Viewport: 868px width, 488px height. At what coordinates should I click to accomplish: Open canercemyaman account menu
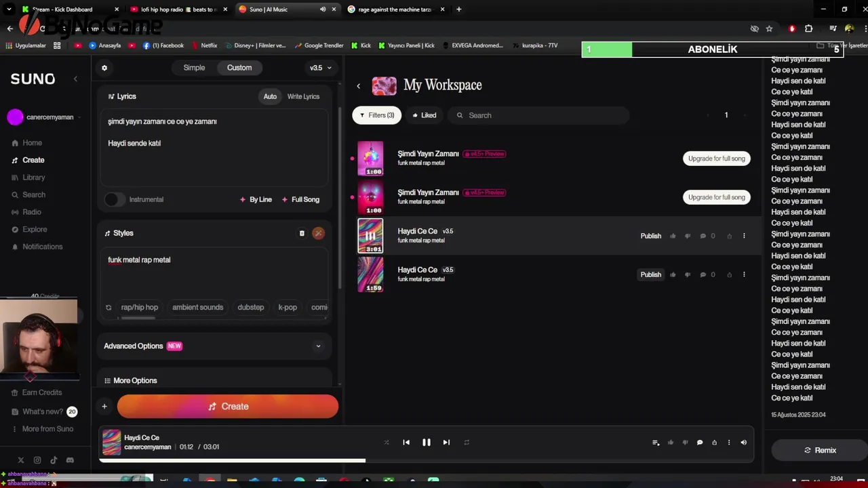coord(44,117)
